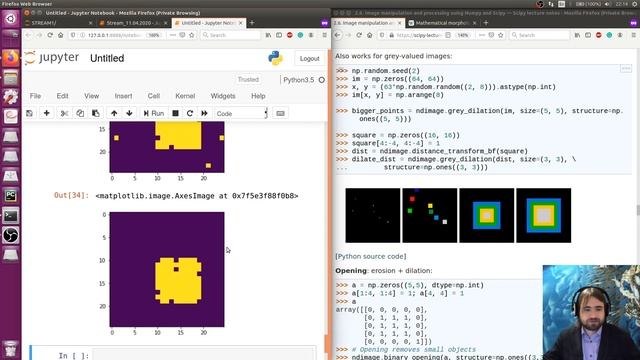
Task: Focus Search box in scipy window
Action: (540, 35)
